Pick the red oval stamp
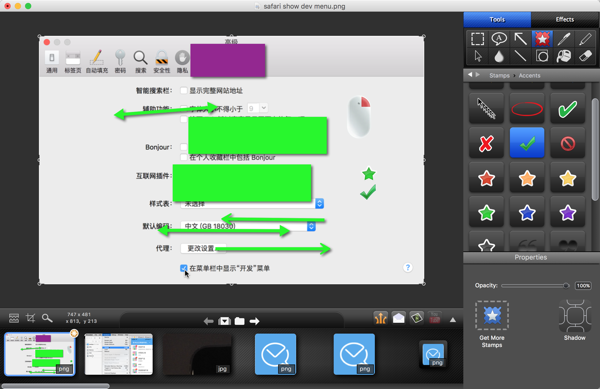Image resolution: width=600 pixels, height=389 pixels. [x=527, y=109]
